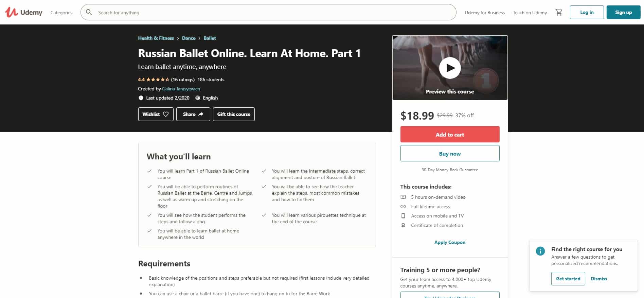Viewport: 644px width, 298px height.
Task: Click Gift this course button
Action: (234, 114)
